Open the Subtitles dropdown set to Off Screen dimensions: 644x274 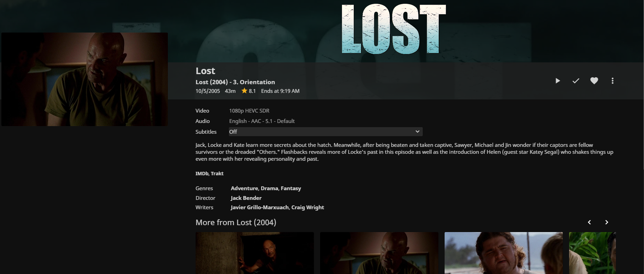point(326,132)
